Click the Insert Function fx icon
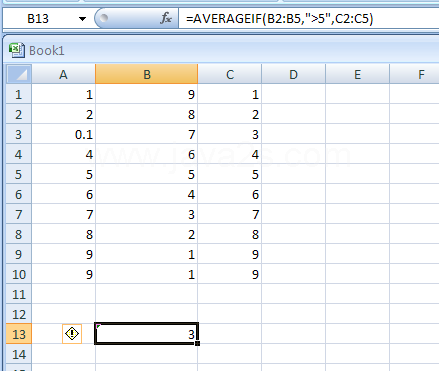 tap(166, 18)
